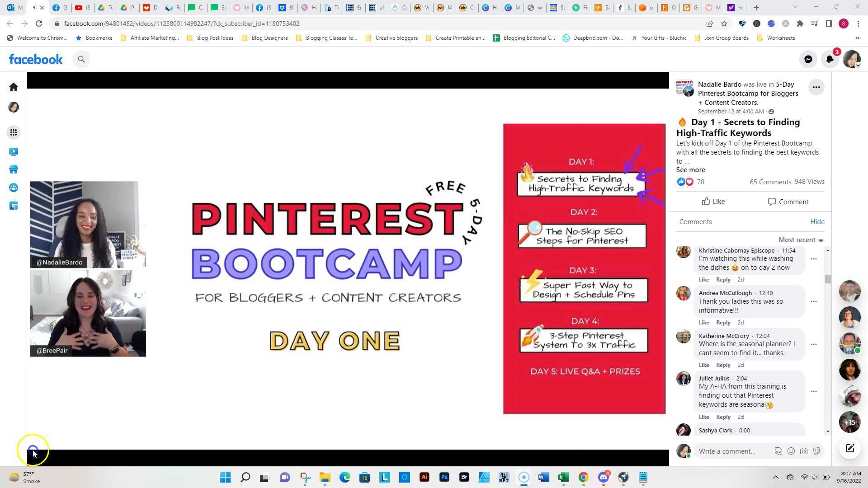868x488 pixels.
Task: Open the Marketplace icon in sidebar
Action: click(14, 169)
